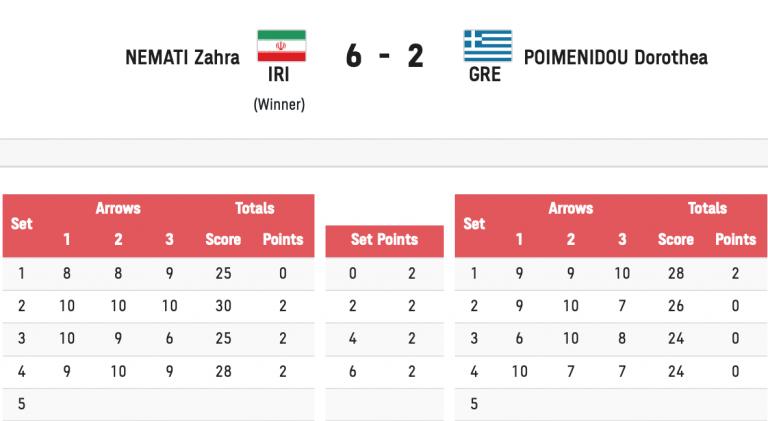The width and height of the screenshot is (768, 421).
Task: Click the 6 - 2 match score
Action: point(384,57)
